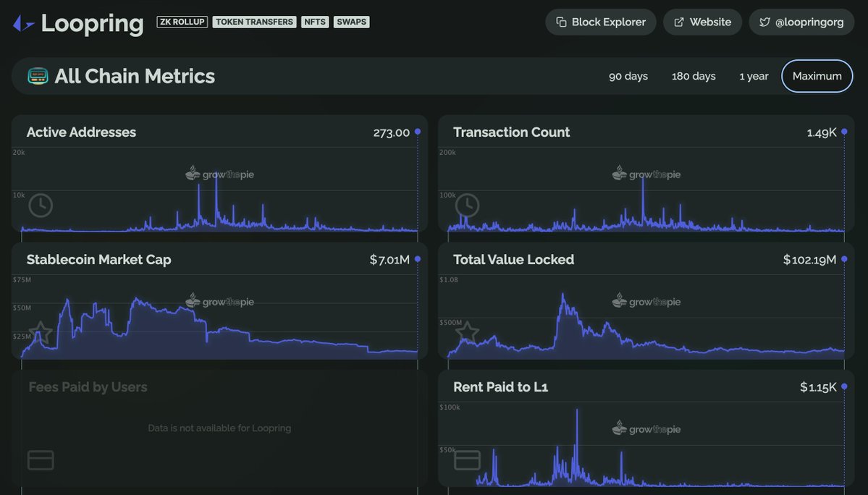Click the wallet icon on the Fees Paid by Users card
The height and width of the screenshot is (495, 868).
40,460
